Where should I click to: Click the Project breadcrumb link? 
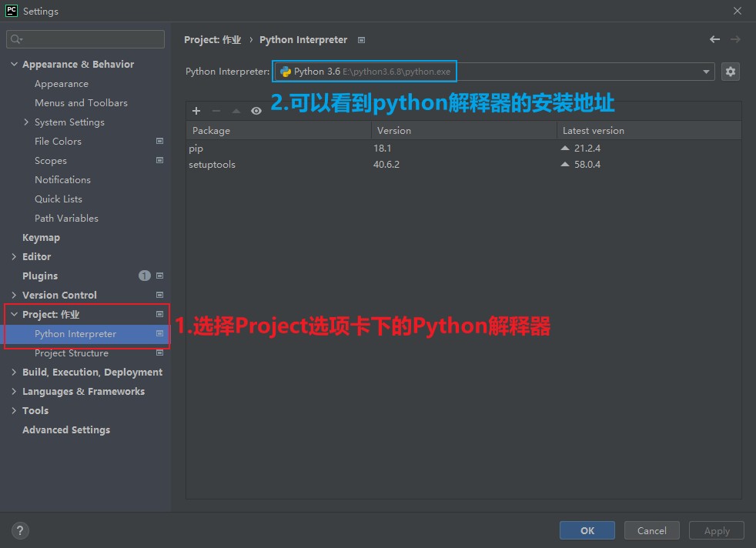coord(212,40)
